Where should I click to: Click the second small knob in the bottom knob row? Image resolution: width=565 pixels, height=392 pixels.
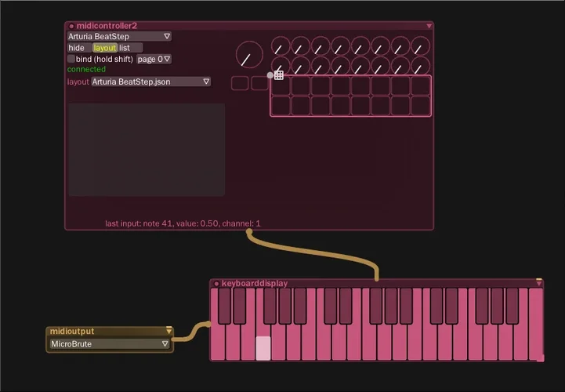[300, 66]
